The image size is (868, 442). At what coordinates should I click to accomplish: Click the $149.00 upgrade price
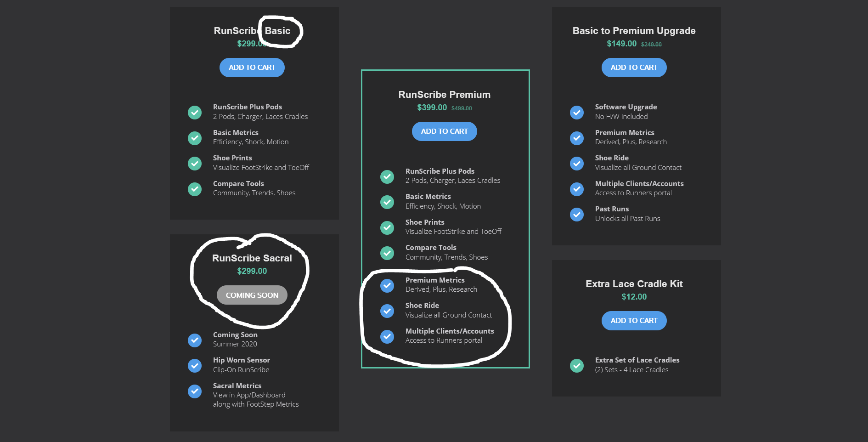click(622, 44)
